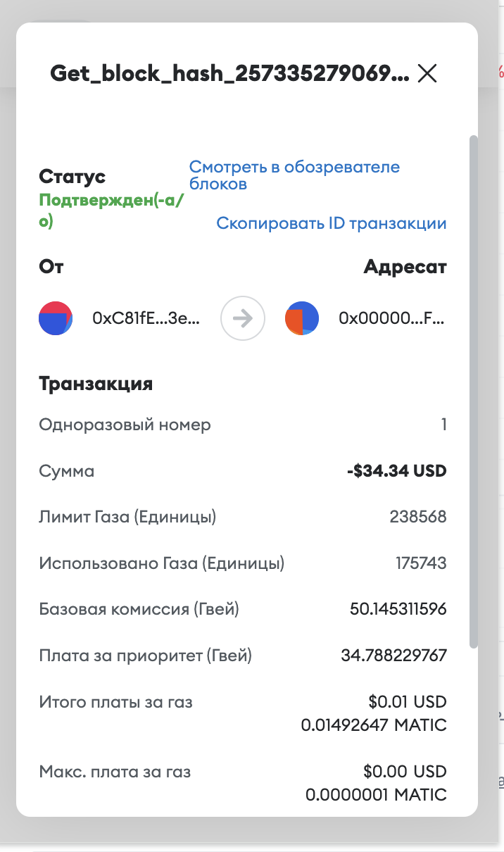Image resolution: width=504 pixels, height=852 pixels.
Task: Click the "Одноразовый номер" label
Action: coord(125,425)
